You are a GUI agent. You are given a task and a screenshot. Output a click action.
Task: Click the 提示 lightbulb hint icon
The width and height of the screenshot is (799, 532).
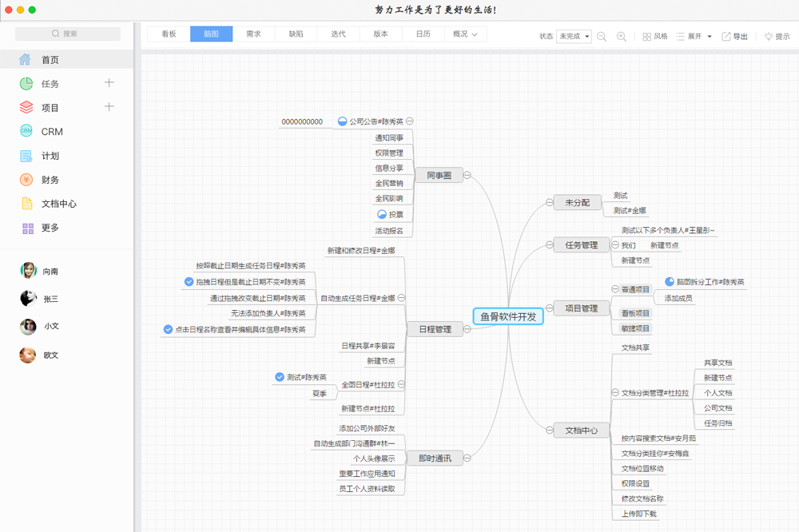[x=768, y=37]
